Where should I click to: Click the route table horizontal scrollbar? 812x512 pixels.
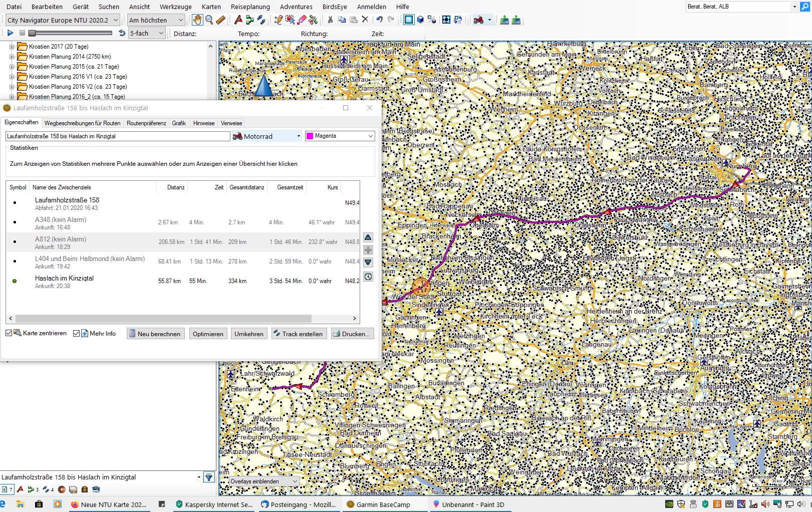pyautogui.click(x=163, y=319)
